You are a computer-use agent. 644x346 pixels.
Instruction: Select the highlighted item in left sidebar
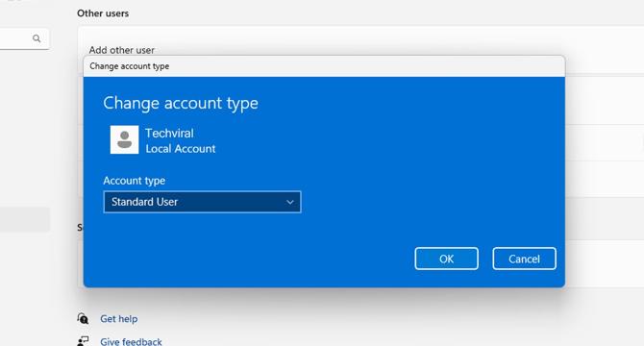pyautogui.click(x=25, y=219)
